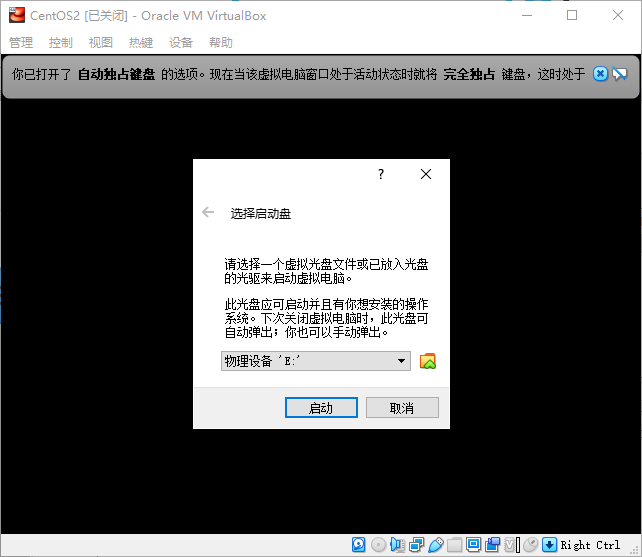
Task: Click the keyboard capture notification message text
Action: 298,74
